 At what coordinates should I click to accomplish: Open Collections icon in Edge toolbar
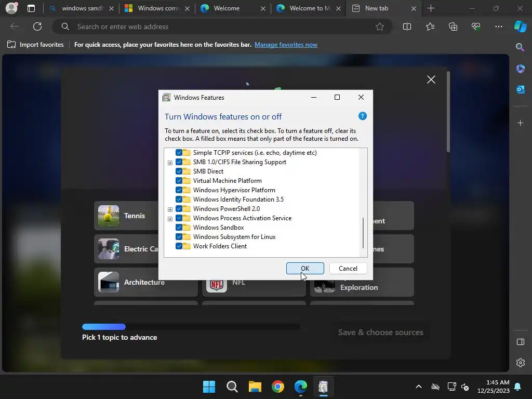pos(453,26)
